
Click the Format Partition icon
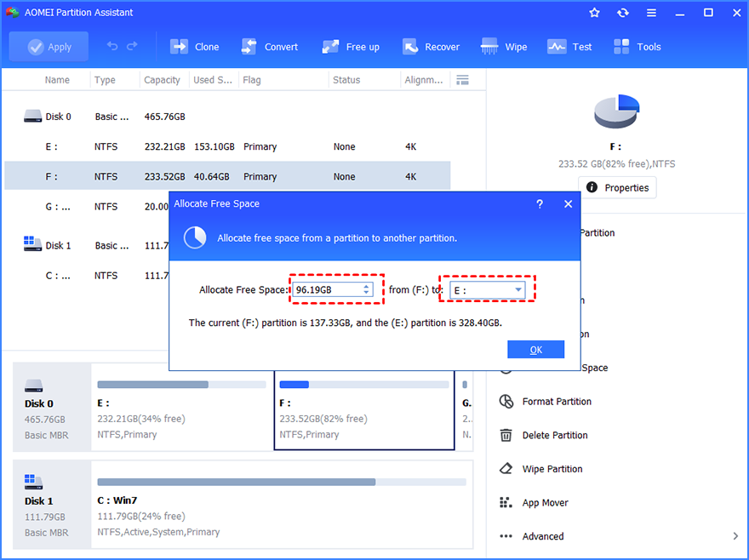tap(506, 402)
